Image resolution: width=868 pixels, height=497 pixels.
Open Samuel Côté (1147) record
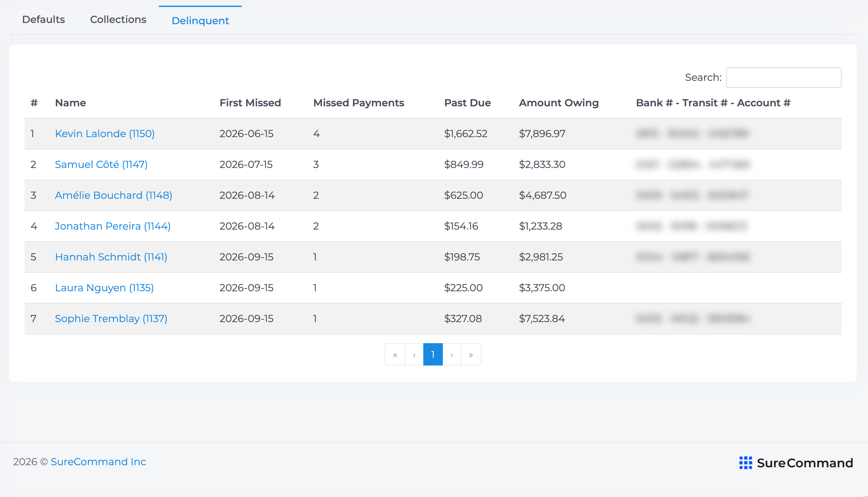point(101,164)
